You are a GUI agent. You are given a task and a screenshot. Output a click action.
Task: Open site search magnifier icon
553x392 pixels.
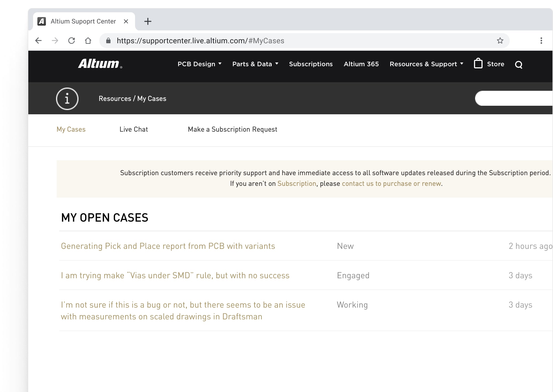(x=518, y=65)
